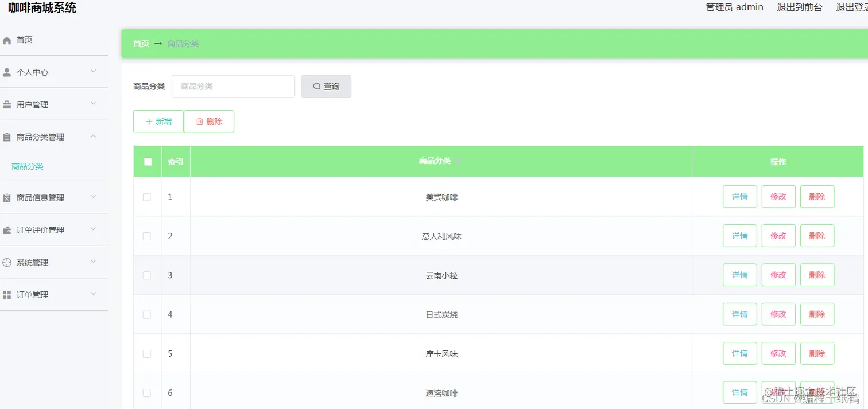Click 商品分类 in the breadcrumb trail
The height and width of the screenshot is (409, 868).
183,44
